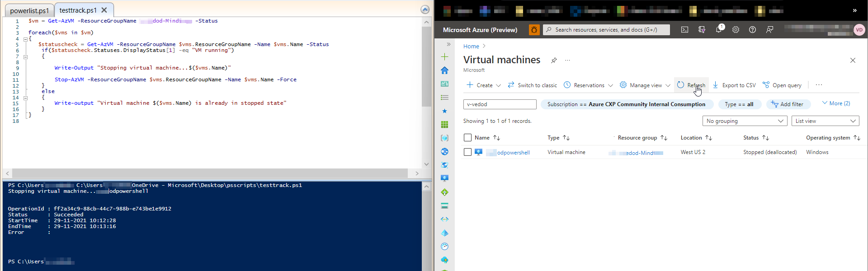Open green diamond Load balancers icon in sidebar
The width and height of the screenshot is (868, 271).
point(444,192)
